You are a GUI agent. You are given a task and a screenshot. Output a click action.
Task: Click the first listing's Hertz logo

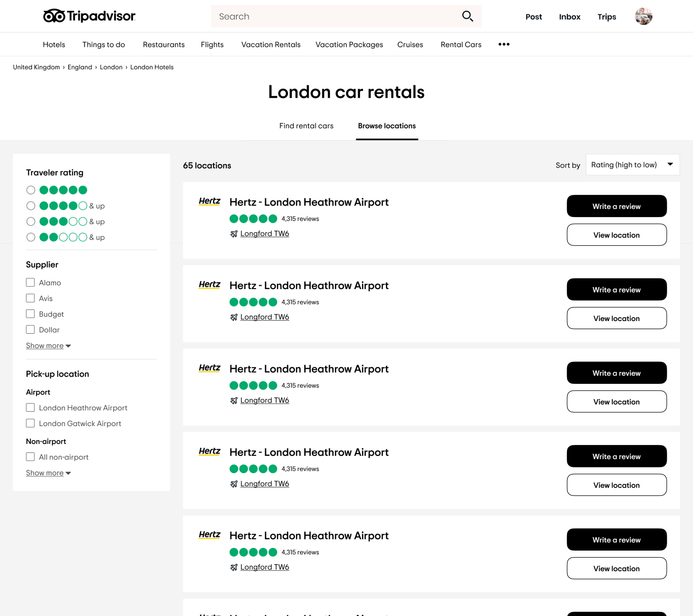pyautogui.click(x=209, y=201)
